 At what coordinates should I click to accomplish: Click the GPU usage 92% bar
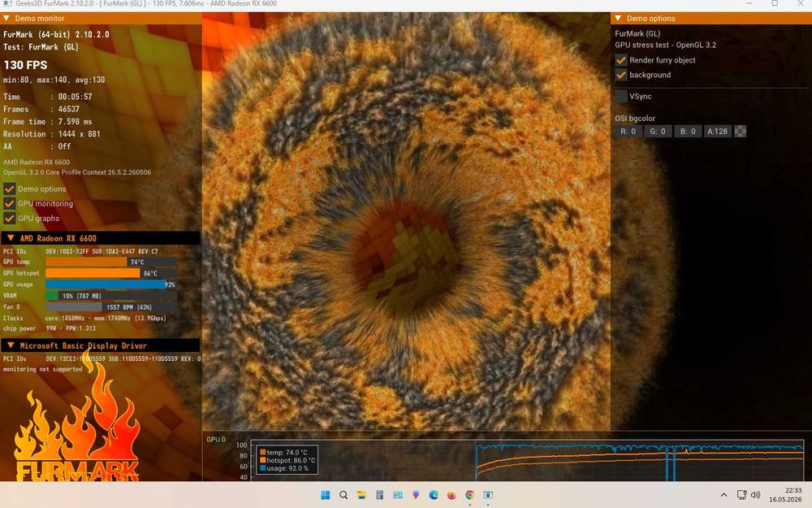click(110, 284)
